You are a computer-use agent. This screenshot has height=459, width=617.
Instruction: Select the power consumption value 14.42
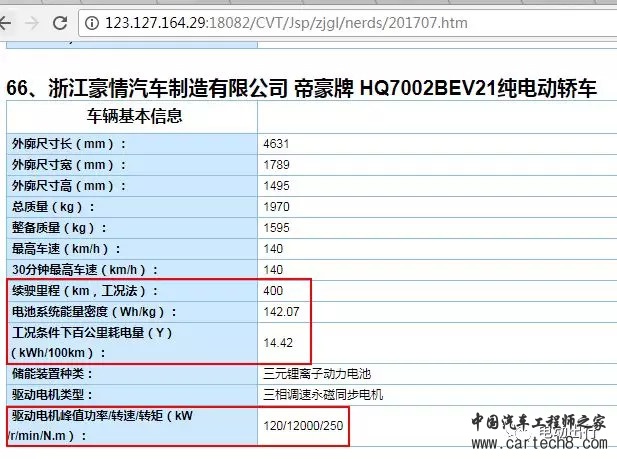tap(277, 342)
